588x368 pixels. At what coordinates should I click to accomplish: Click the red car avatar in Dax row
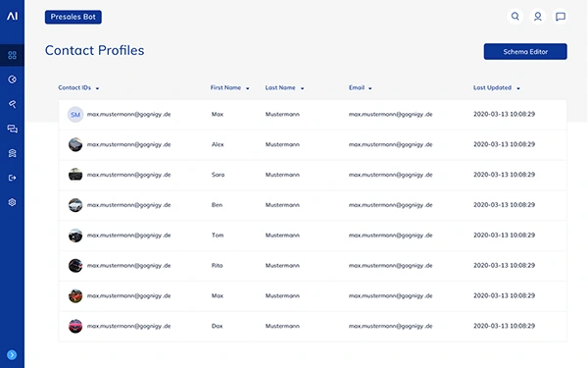tap(75, 326)
